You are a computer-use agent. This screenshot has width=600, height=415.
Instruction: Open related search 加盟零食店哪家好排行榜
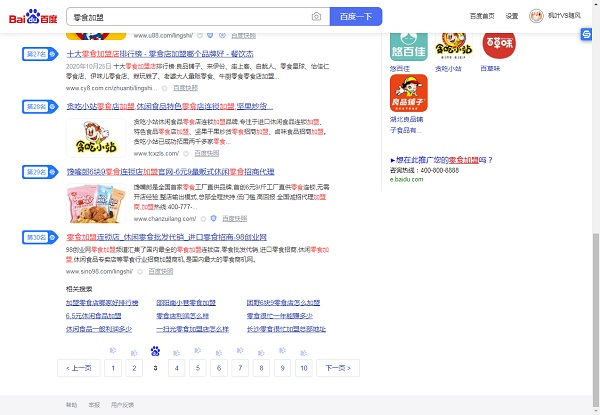tap(102, 303)
